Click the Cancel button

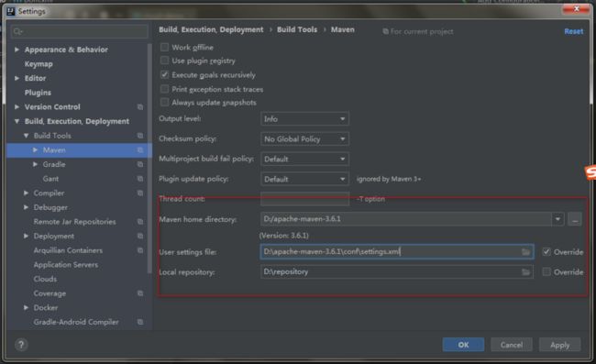pos(512,345)
